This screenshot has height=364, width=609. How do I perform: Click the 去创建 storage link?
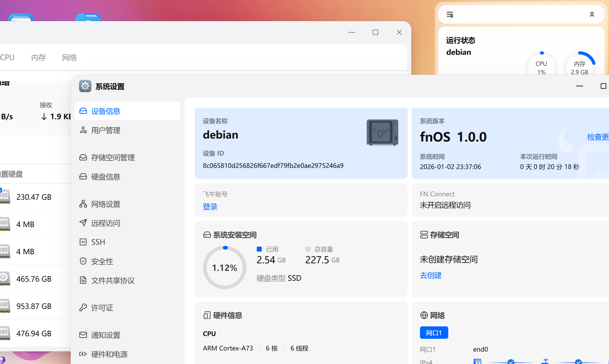431,275
